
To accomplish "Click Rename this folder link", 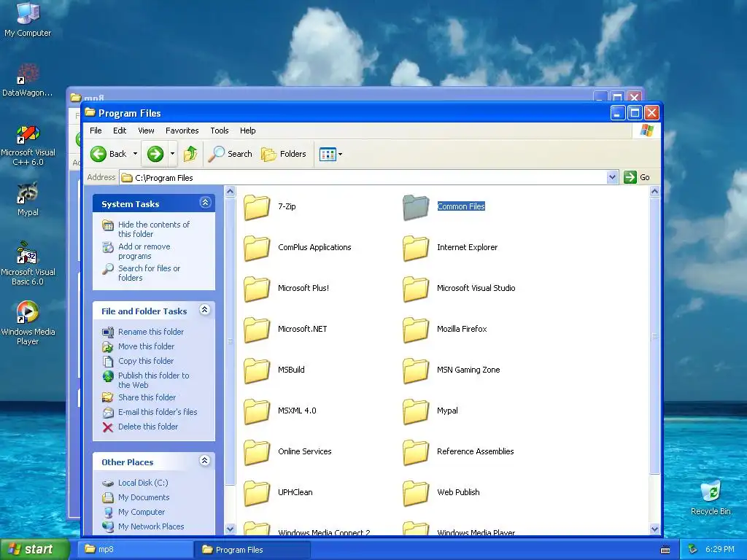I will [151, 332].
